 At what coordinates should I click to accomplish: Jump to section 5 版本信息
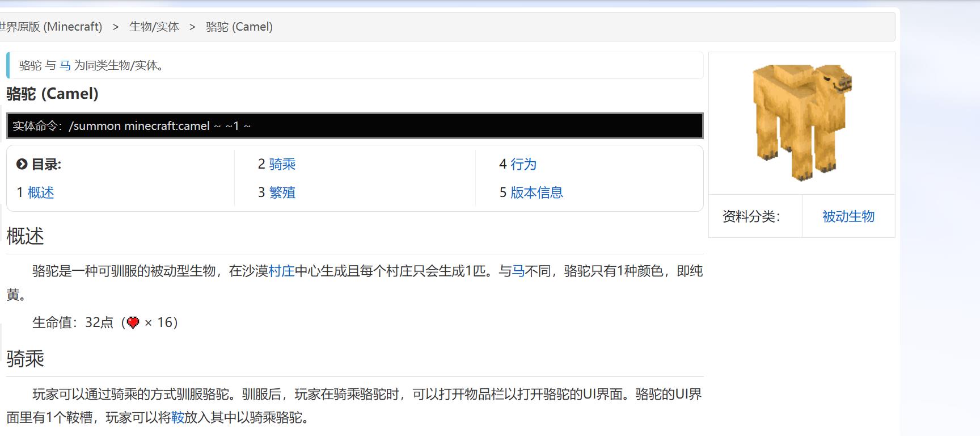pyautogui.click(x=537, y=192)
